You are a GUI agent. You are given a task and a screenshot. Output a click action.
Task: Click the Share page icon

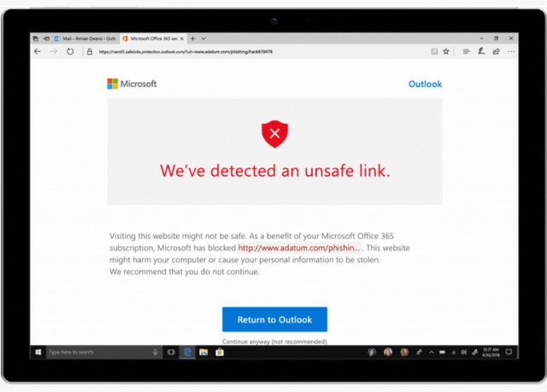coord(496,51)
